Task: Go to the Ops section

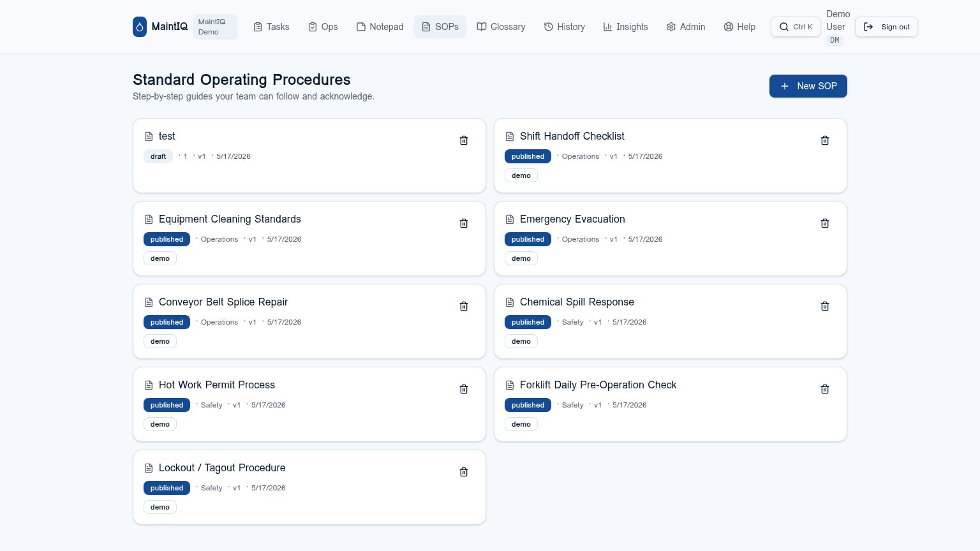Action: [x=323, y=27]
